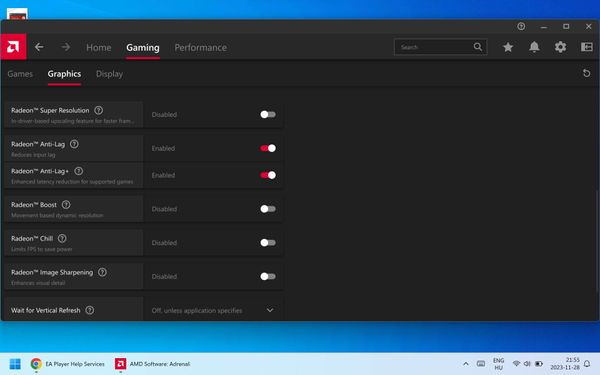600x375 pixels.
Task: Click the volume tray icon
Action: coord(527,364)
